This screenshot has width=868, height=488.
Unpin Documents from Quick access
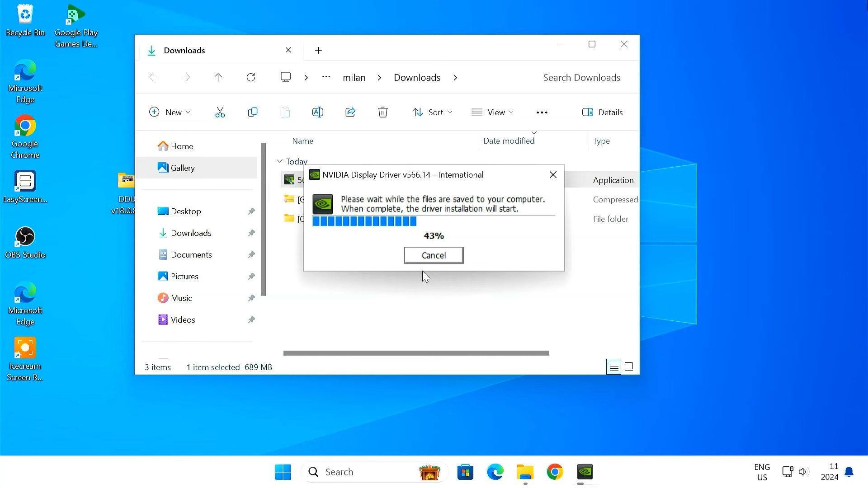coord(251,254)
